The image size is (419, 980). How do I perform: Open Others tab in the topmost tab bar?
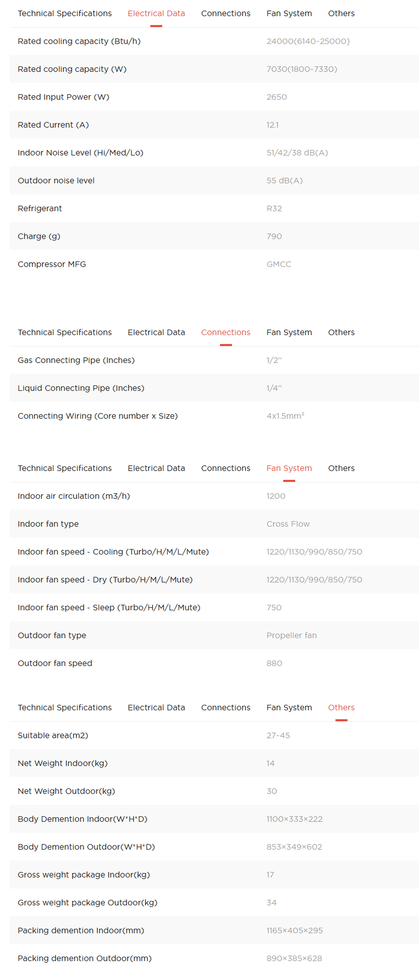(x=341, y=13)
